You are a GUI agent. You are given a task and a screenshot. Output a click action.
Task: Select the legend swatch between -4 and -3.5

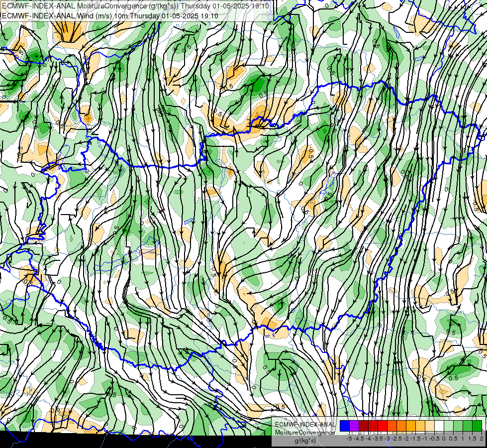pos(373,426)
